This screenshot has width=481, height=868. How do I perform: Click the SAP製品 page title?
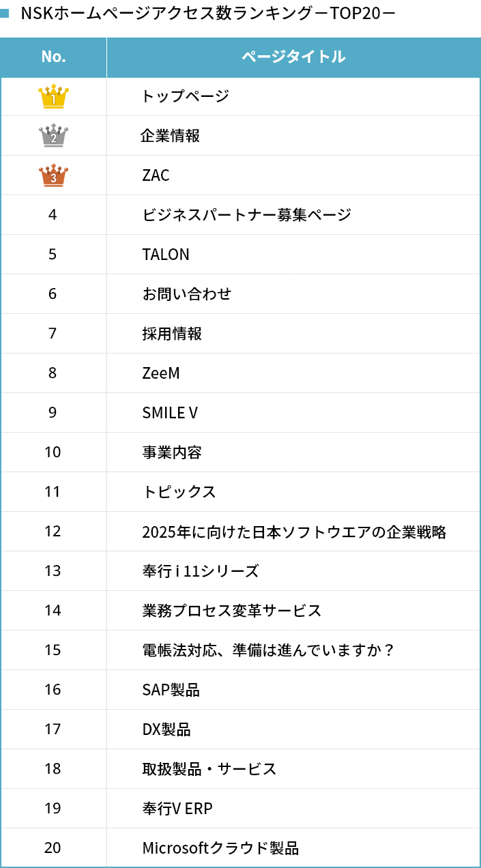point(171,690)
